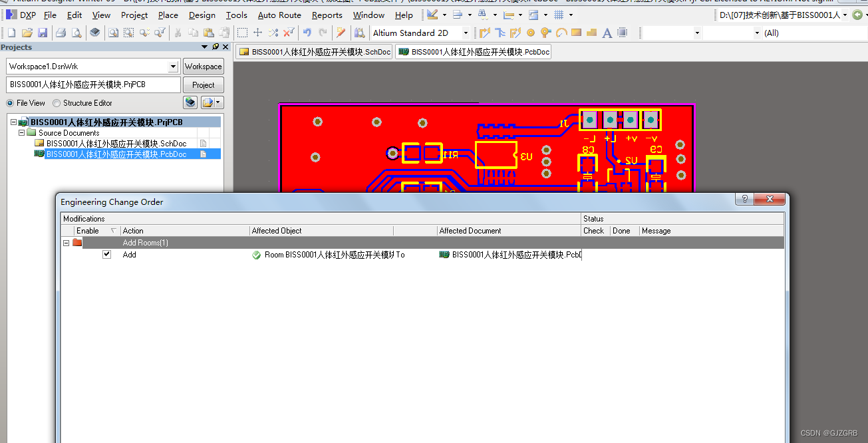Place an arc by edge
868x443 pixels.
[561, 33]
